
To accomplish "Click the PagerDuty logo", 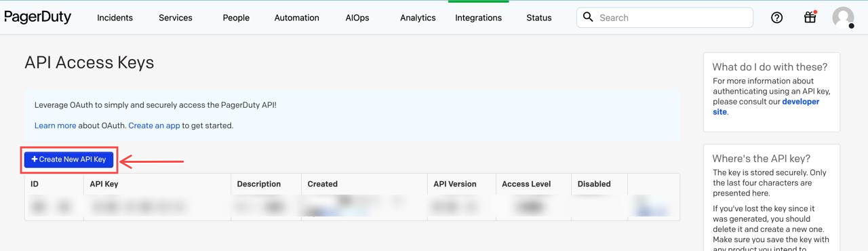I will coord(37,18).
